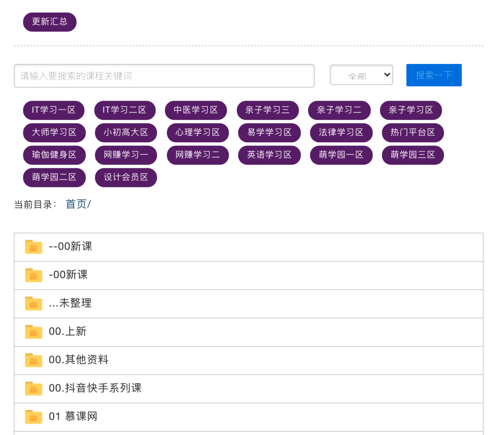504x435 pixels.
Task: Click the course keyword search input field
Action: tap(164, 76)
